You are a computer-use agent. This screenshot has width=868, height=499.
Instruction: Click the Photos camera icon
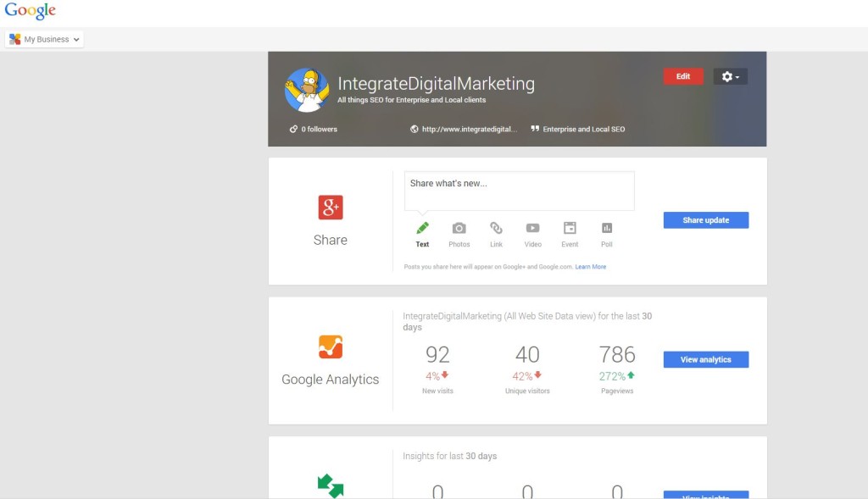tap(459, 228)
